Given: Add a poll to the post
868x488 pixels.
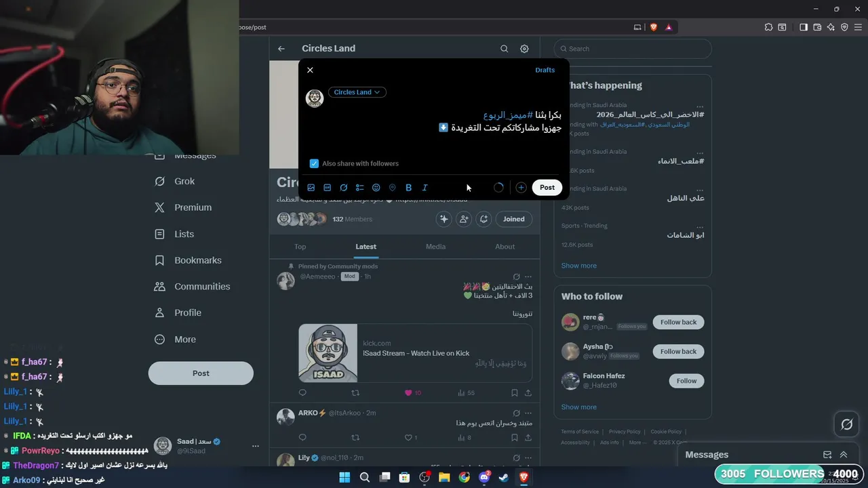Looking at the screenshot, I should (x=360, y=188).
